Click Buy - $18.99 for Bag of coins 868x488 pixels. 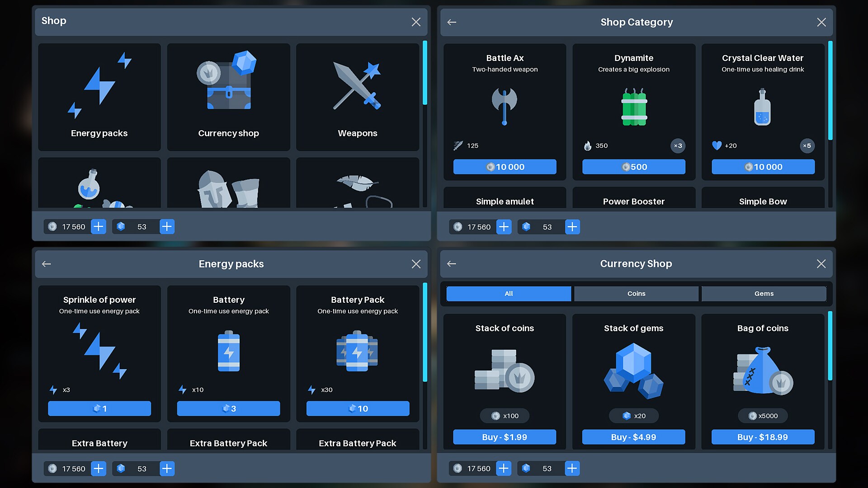763,437
